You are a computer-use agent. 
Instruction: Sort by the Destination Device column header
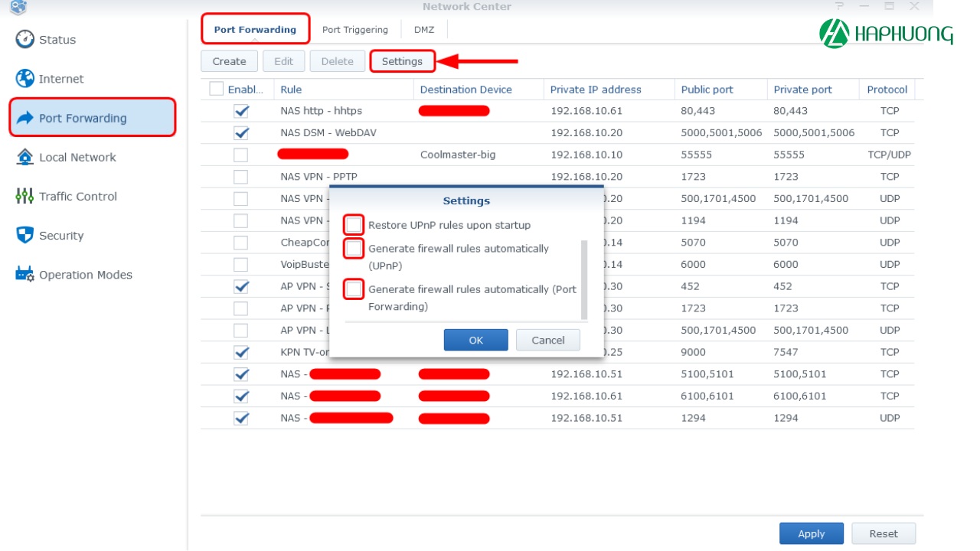(479, 90)
